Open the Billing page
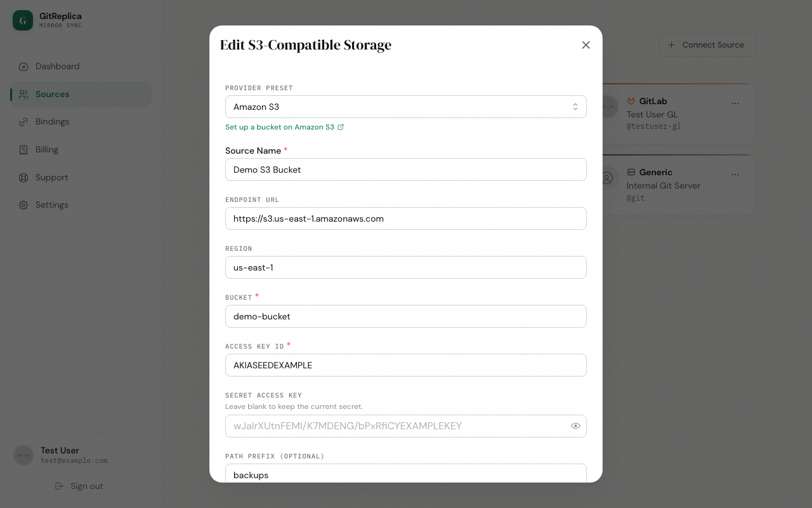Viewport: 812px width, 508px height. 81,150
